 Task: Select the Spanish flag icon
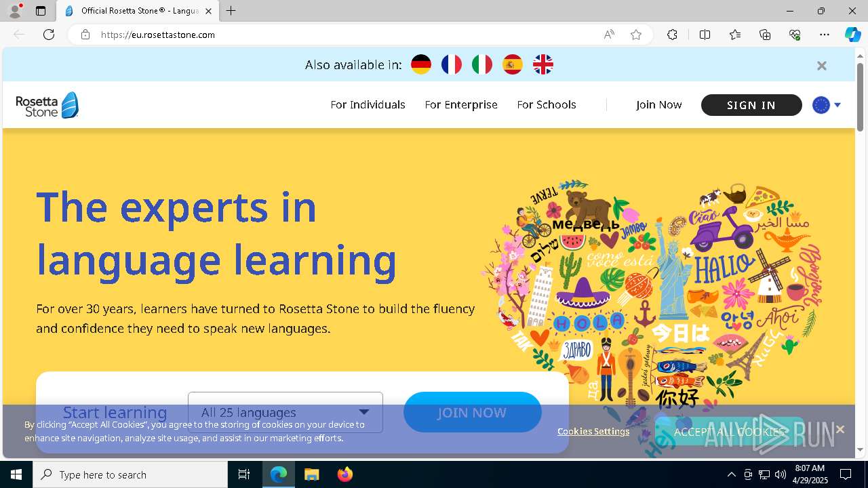[x=513, y=64]
